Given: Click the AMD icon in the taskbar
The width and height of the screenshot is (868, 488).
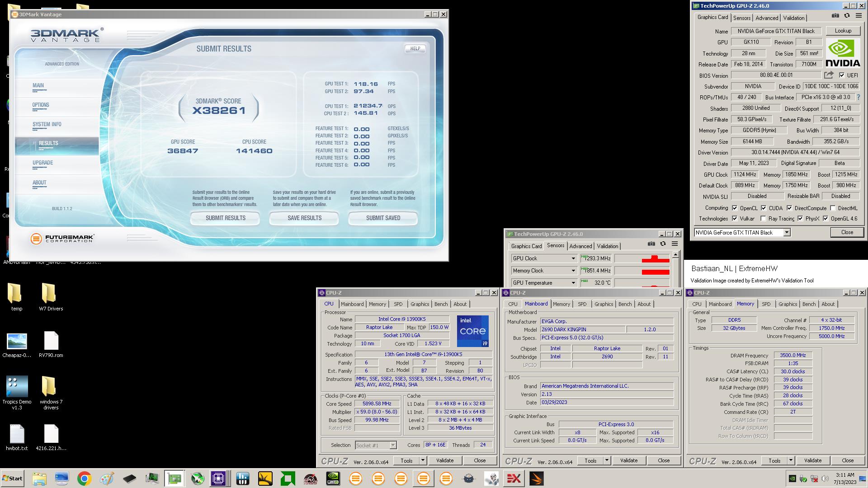Looking at the screenshot, I should click(x=288, y=479).
